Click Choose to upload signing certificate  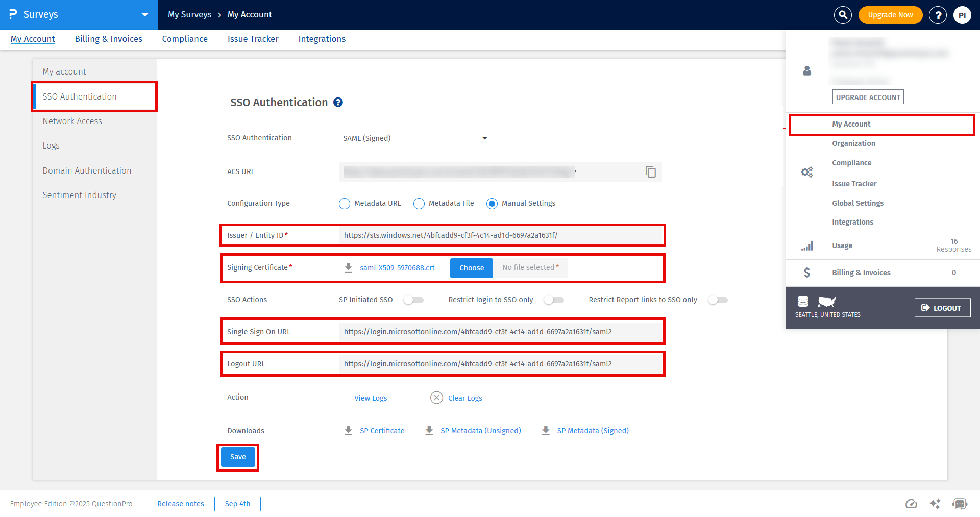(x=472, y=268)
